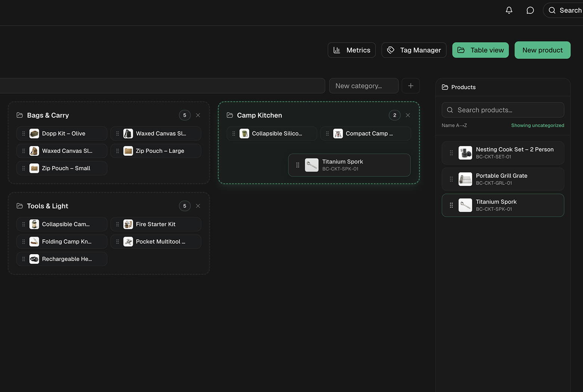Grab the drag handle of Portable Grill Grate

(x=451, y=179)
